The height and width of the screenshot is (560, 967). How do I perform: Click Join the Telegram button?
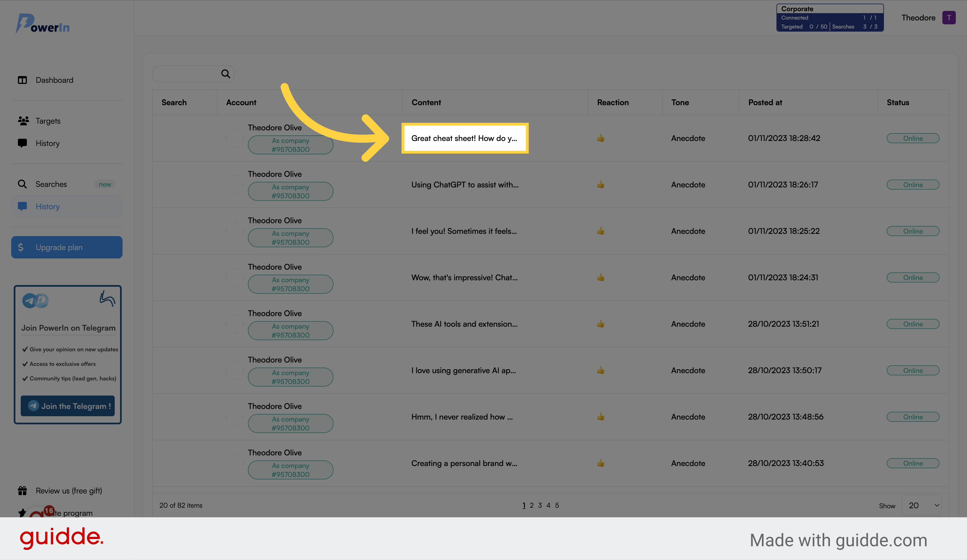tap(68, 405)
